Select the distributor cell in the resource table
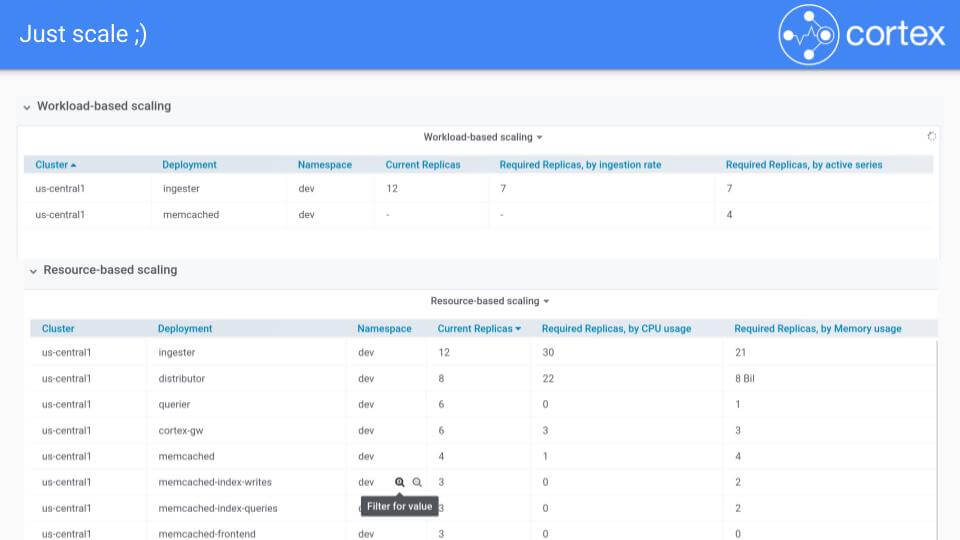The image size is (960, 540). tap(181, 379)
